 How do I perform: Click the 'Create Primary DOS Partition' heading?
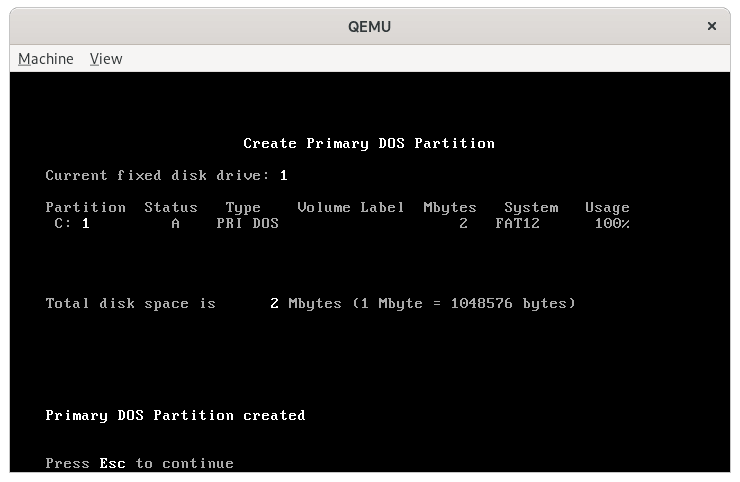coord(369,143)
